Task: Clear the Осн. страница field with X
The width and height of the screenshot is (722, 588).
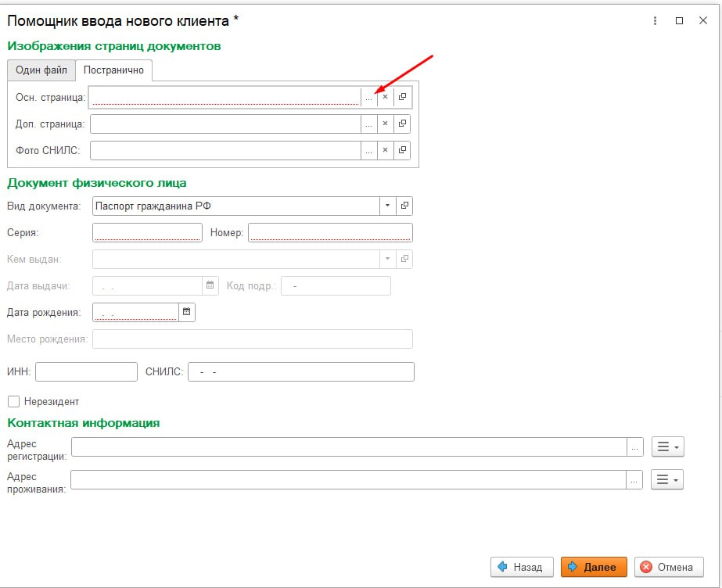Action: click(385, 97)
